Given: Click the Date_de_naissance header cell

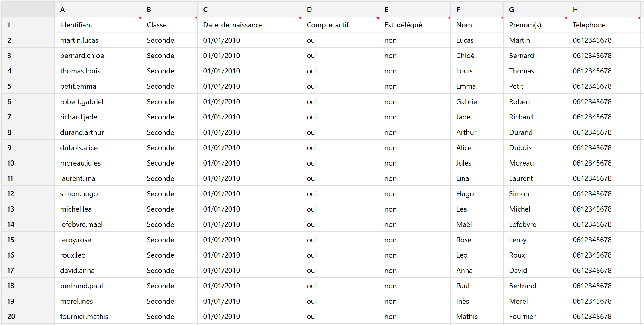Looking at the screenshot, I should 249,25.
